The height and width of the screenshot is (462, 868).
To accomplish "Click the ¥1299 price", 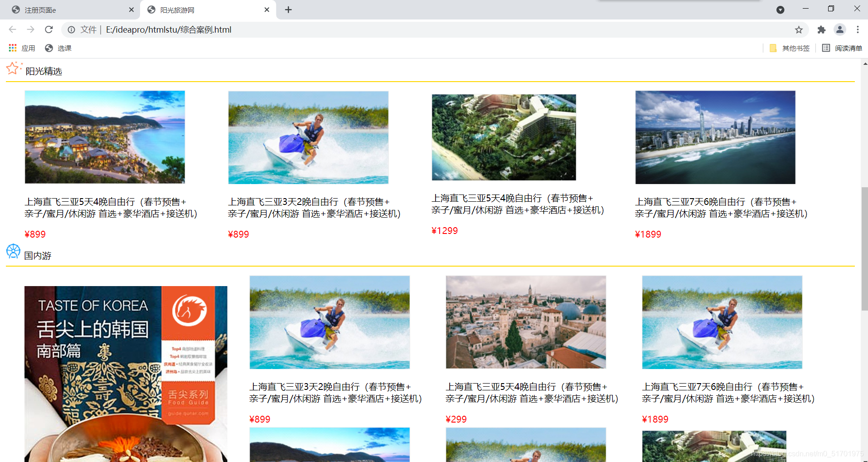I will point(445,231).
